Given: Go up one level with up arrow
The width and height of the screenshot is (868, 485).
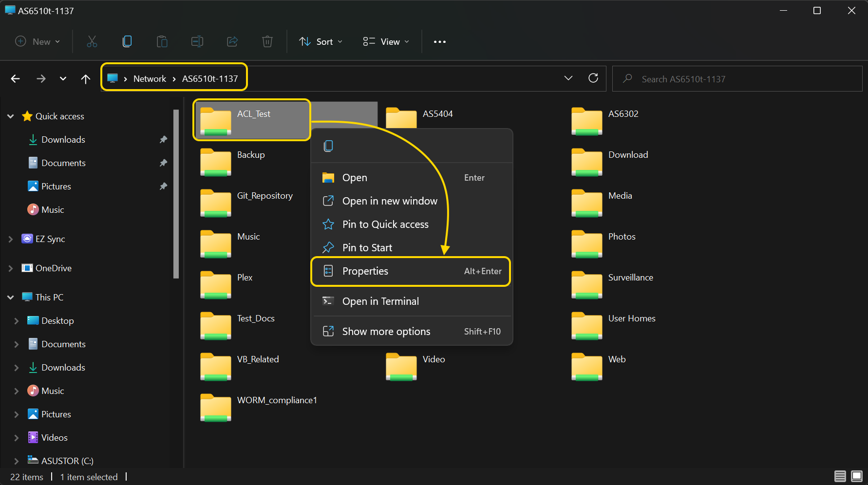Looking at the screenshot, I should click(86, 79).
